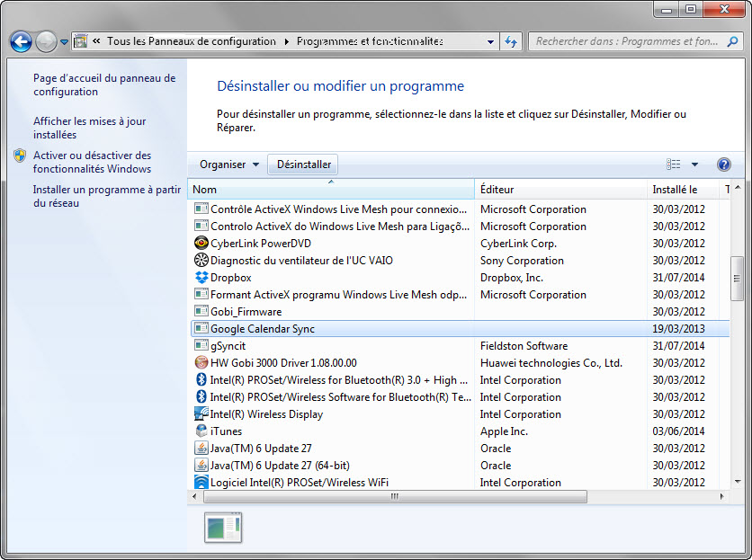The image size is (752, 560).
Task: Click the VAIO fan diagnostic icon
Action: click(201, 261)
